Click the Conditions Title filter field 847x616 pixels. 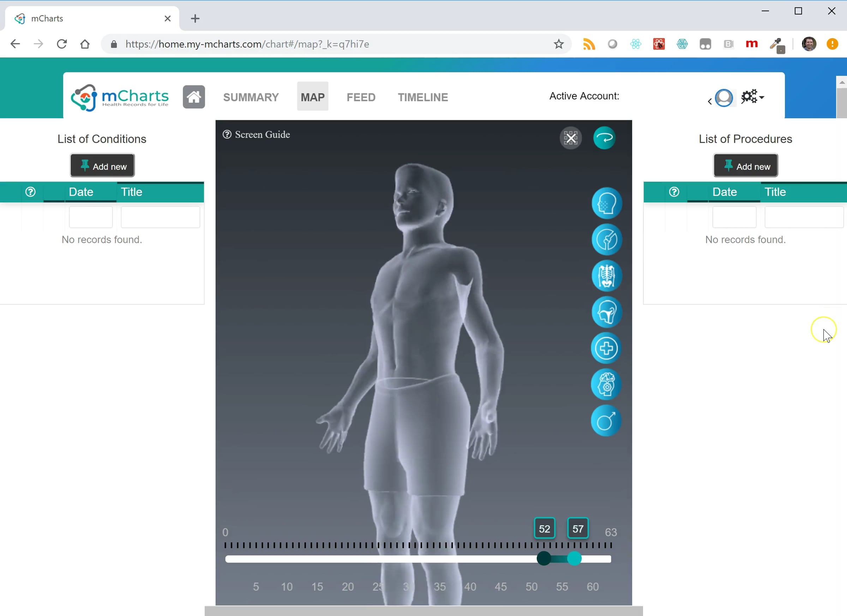click(x=161, y=217)
